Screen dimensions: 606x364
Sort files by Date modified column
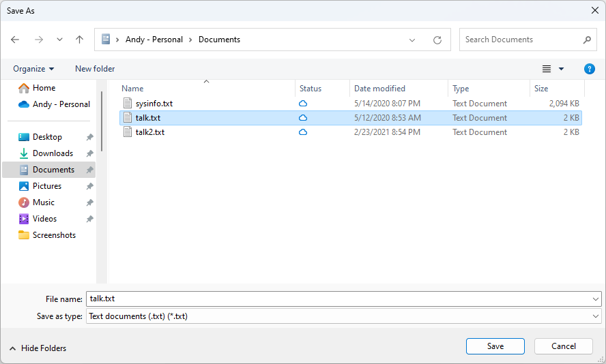[x=379, y=89]
